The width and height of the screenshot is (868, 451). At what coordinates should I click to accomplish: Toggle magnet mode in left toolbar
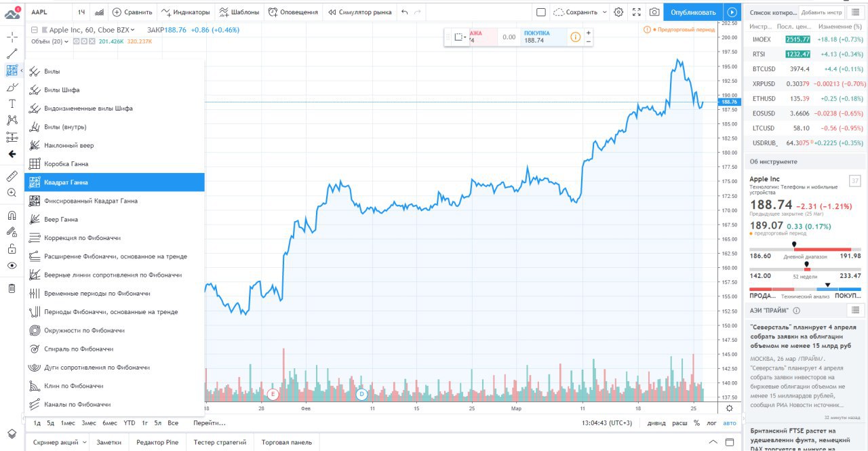click(12, 215)
